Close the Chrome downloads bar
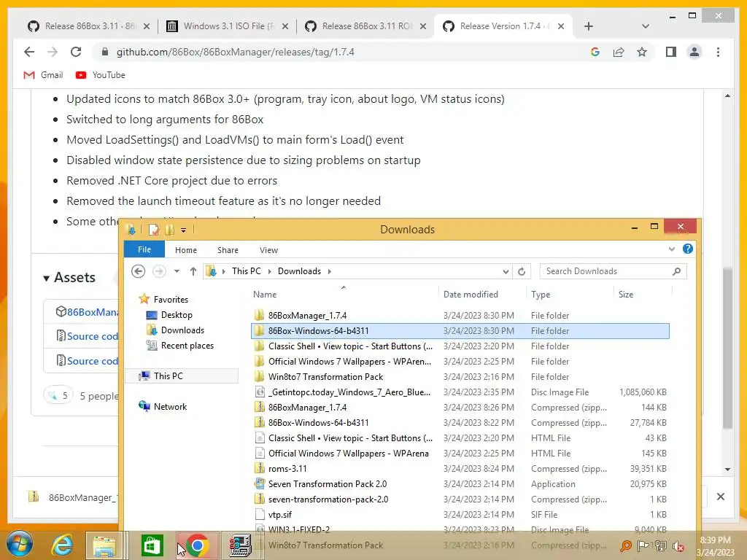 (720, 497)
